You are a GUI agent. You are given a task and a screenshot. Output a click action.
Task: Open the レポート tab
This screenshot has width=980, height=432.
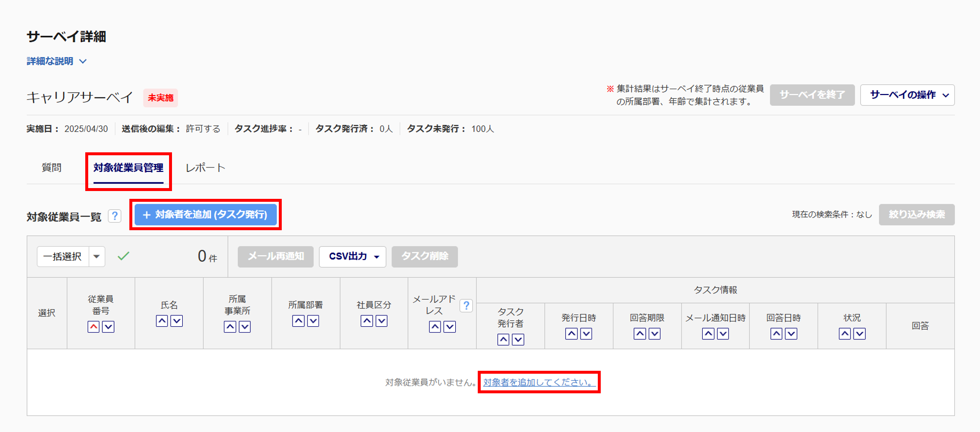click(x=205, y=168)
